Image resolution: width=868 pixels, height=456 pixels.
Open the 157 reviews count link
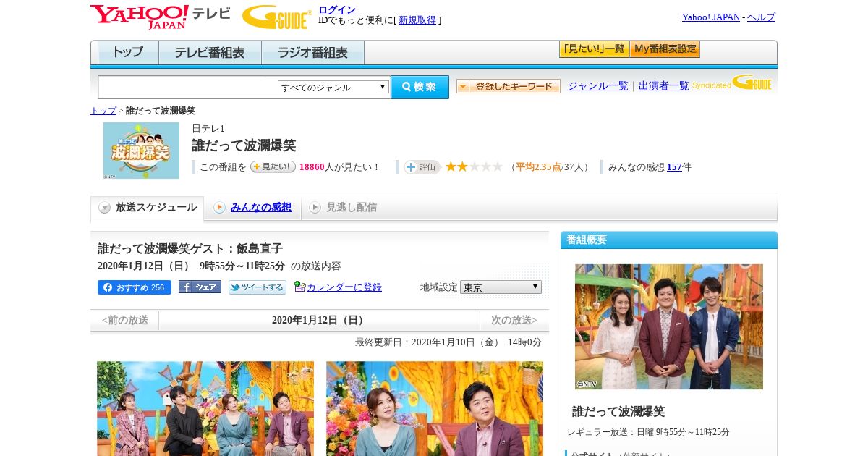pos(674,167)
